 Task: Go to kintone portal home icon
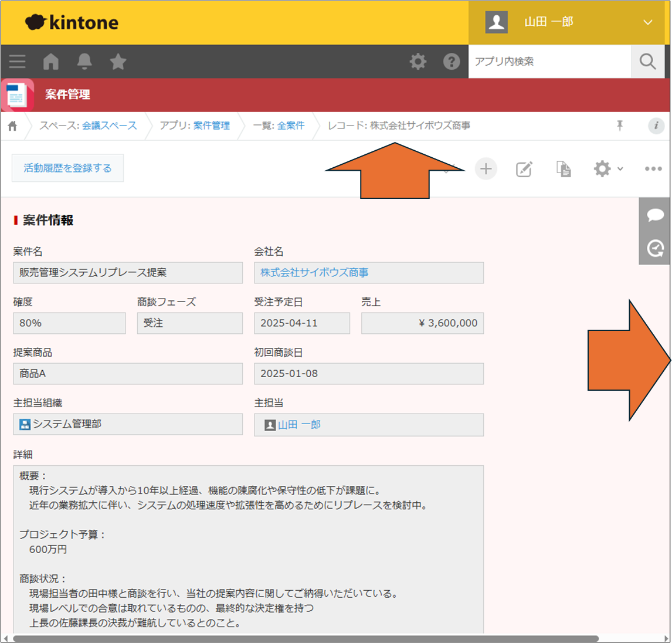[51, 62]
